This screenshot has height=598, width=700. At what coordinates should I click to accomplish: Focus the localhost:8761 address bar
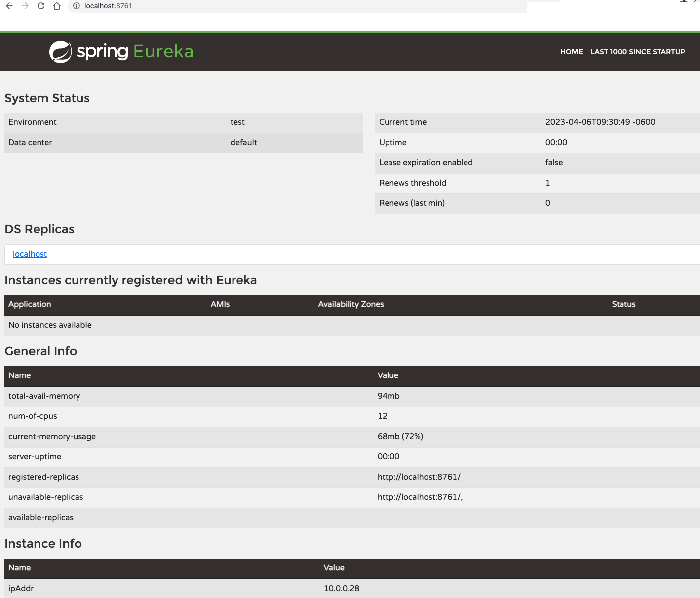298,6
